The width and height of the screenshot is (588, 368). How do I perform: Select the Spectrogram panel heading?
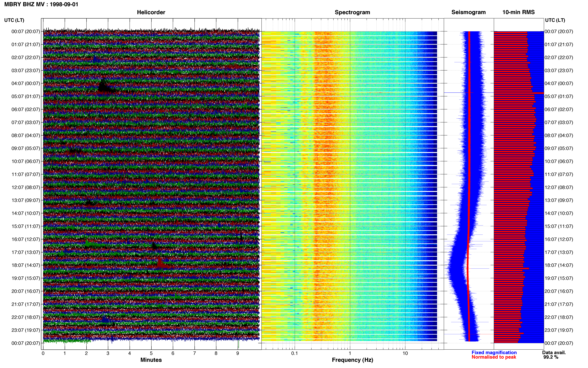click(x=352, y=12)
